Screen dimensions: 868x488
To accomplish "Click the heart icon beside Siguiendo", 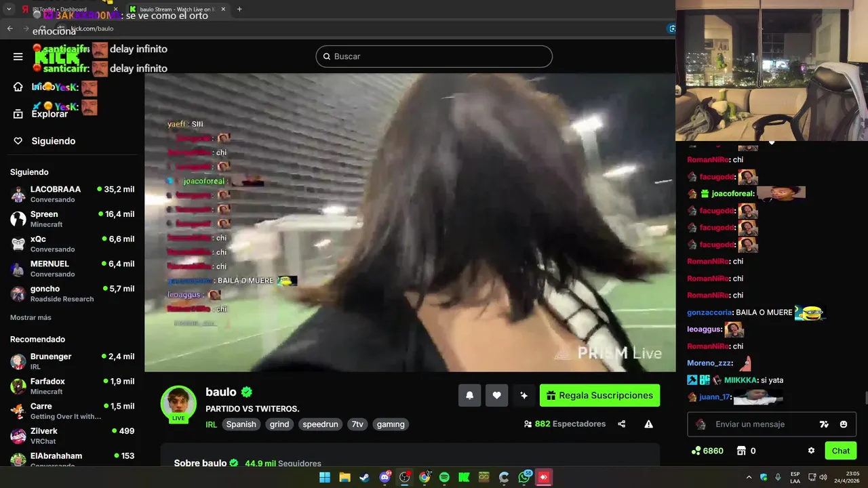I will [18, 141].
